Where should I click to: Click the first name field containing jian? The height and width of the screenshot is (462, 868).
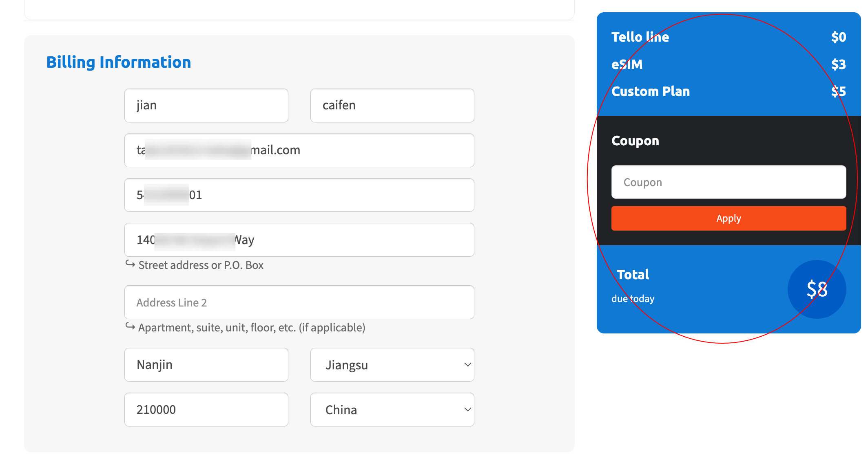[206, 105]
